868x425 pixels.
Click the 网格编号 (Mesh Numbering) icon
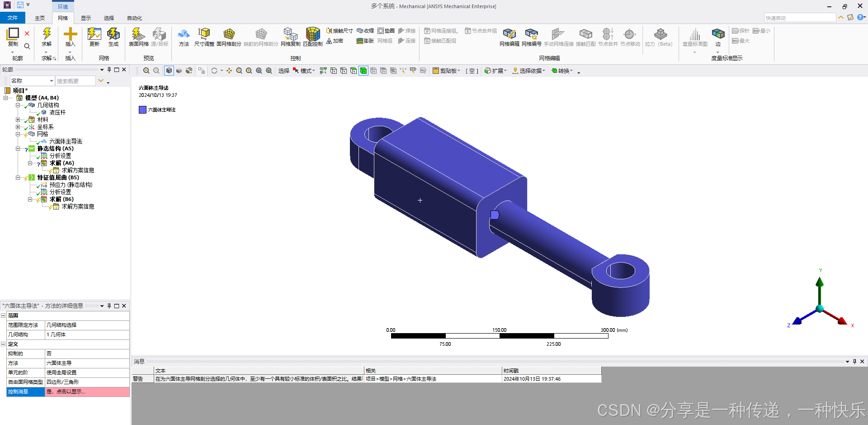pos(531,34)
